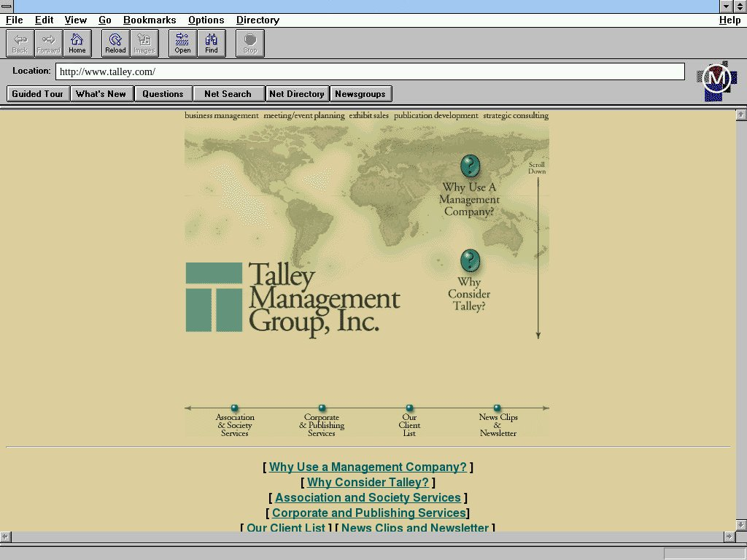
Task: Click the question mark above Why Use A Management Company
Action: click(x=471, y=166)
